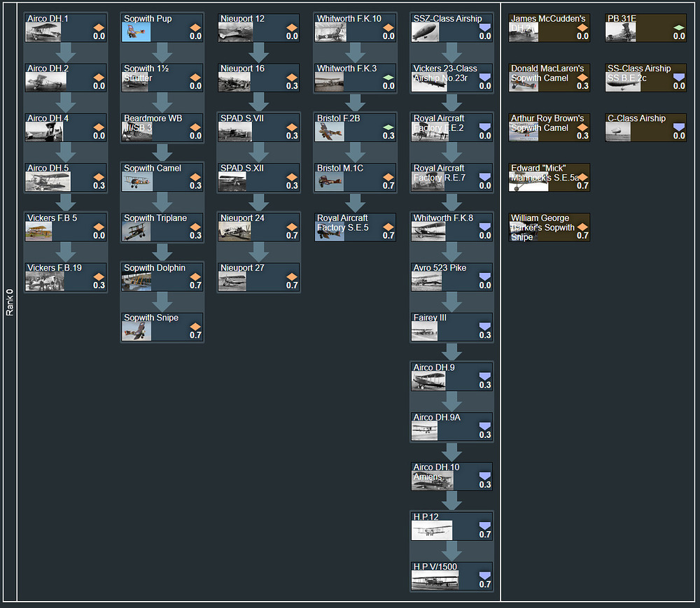Click the green diamond icon on Bristol F.2B
The height and width of the screenshot is (608, 700).
pos(388,127)
